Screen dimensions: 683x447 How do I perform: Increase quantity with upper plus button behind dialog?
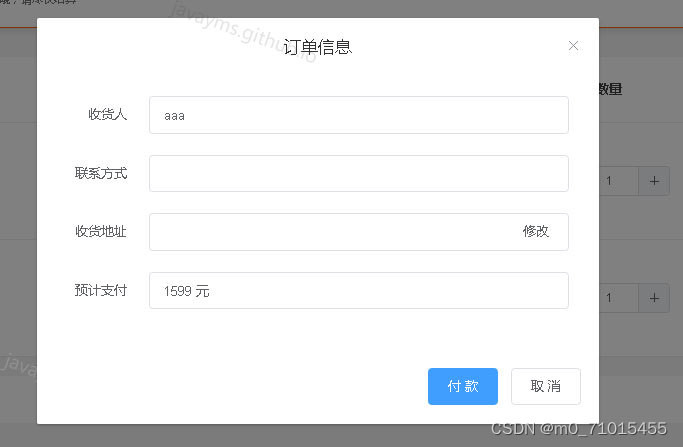pos(654,181)
